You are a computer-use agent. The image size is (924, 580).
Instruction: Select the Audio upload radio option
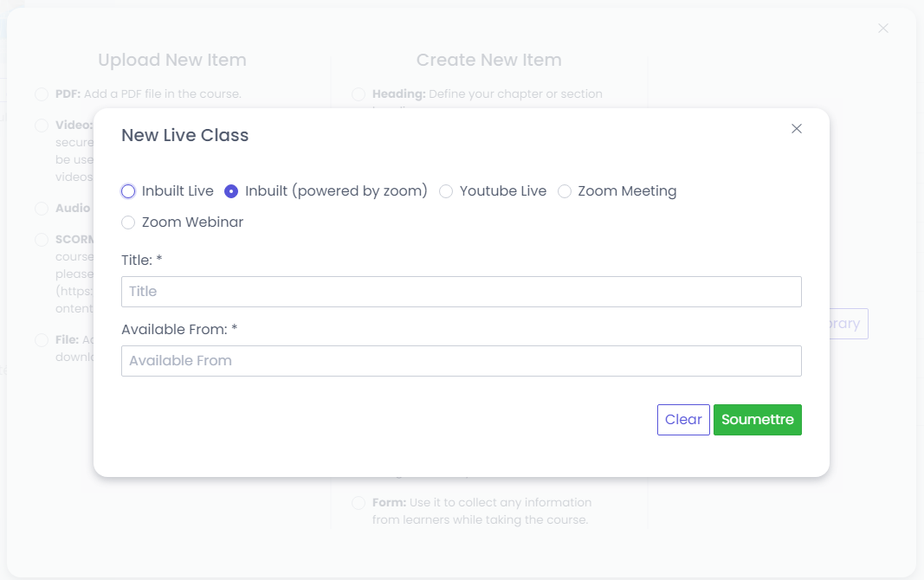pyautogui.click(x=42, y=209)
